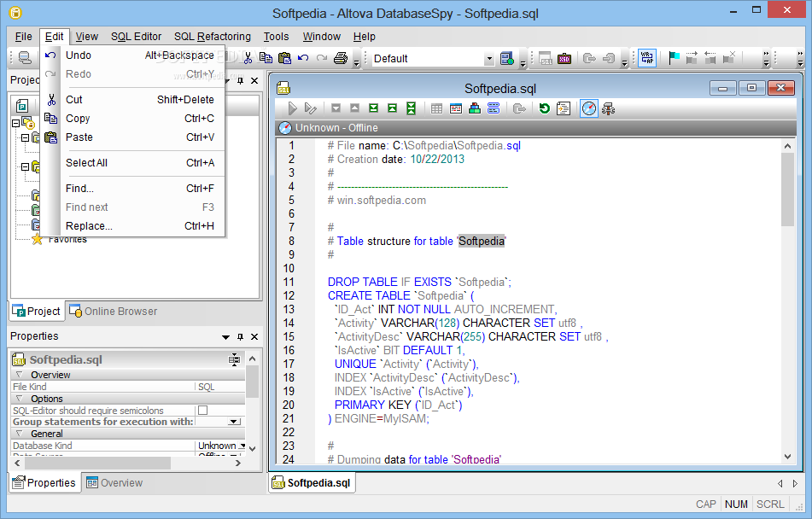Viewport: 812px width, 519px height.
Task: Insert bookmark using the flag icon
Action: click(674, 58)
